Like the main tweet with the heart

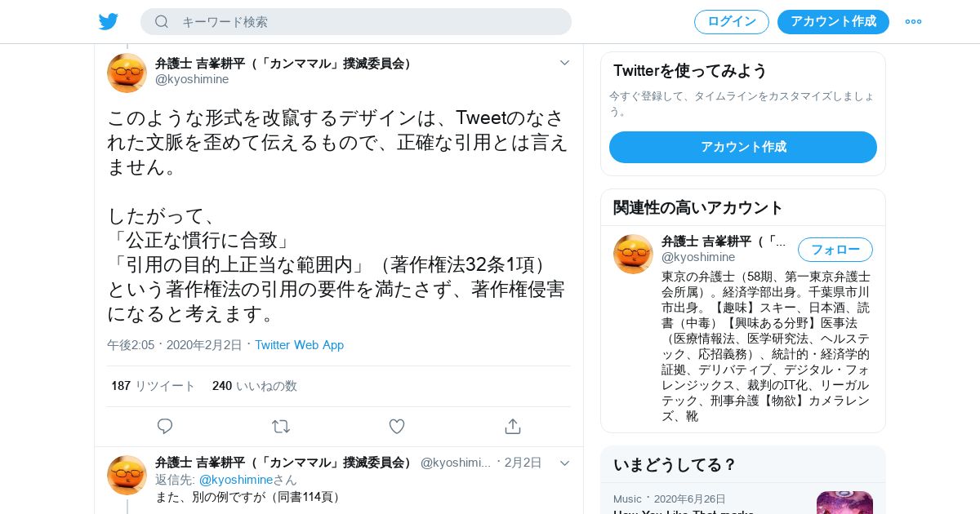point(397,426)
